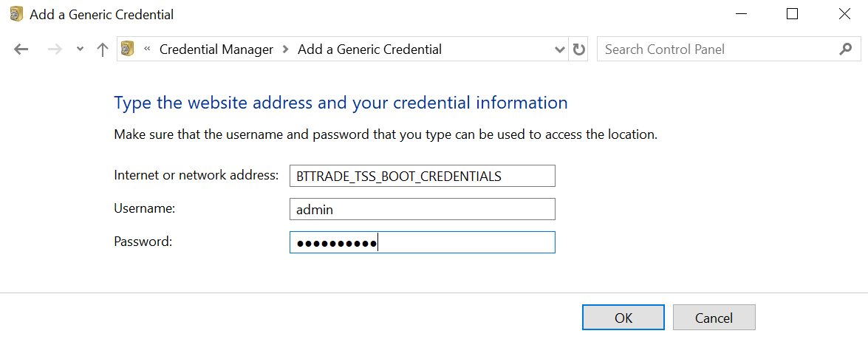Click the 'Username:' label
The image size is (868, 342).
click(145, 208)
